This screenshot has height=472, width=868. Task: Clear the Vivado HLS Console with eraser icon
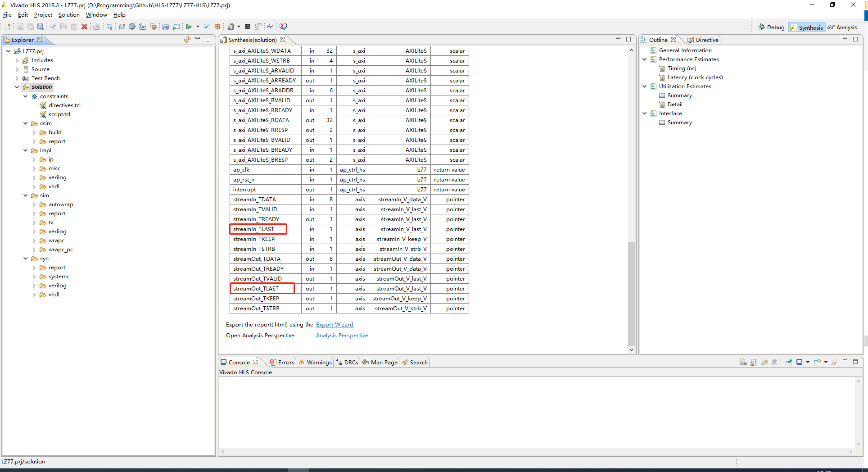[835, 362]
